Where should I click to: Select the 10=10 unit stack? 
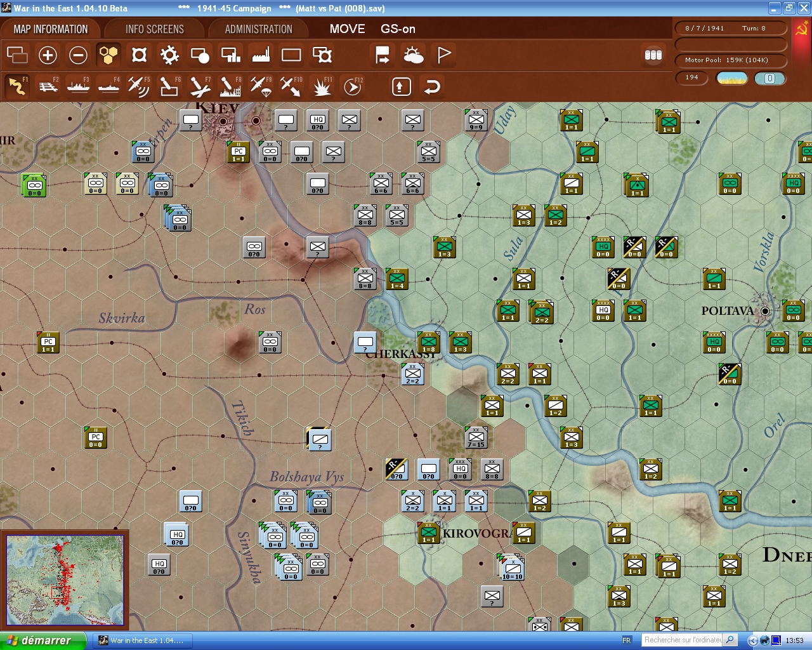click(512, 567)
